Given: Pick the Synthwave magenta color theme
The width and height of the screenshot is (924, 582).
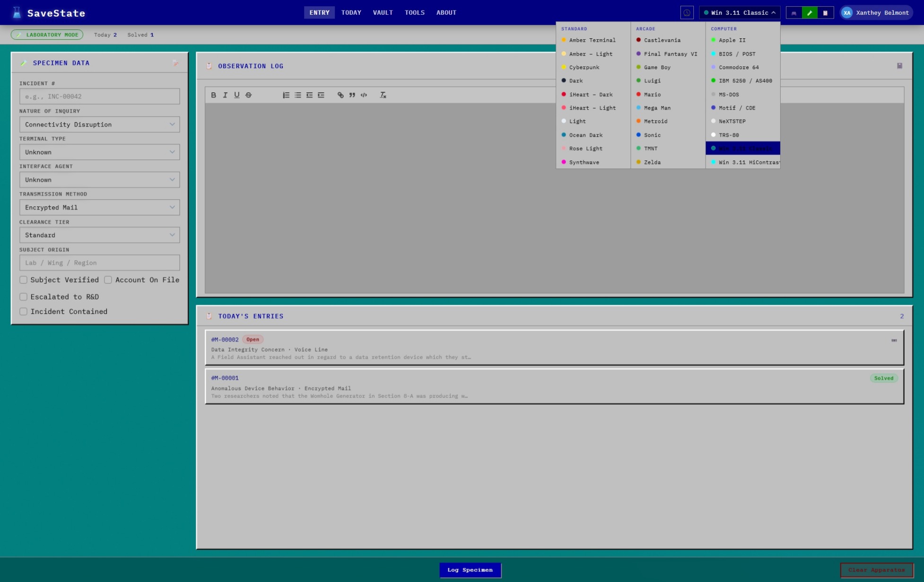Looking at the screenshot, I should point(584,162).
